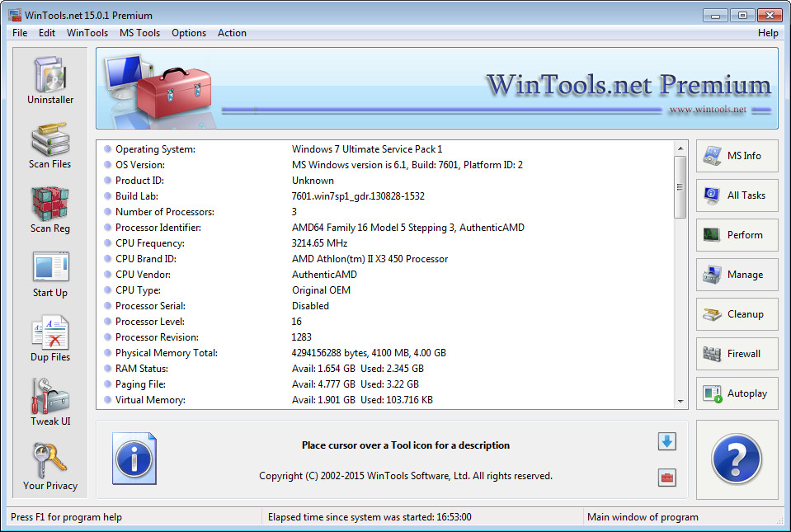This screenshot has height=532, width=791.
Task: Click the bullet icon beside Operating System
Action: click(x=107, y=148)
